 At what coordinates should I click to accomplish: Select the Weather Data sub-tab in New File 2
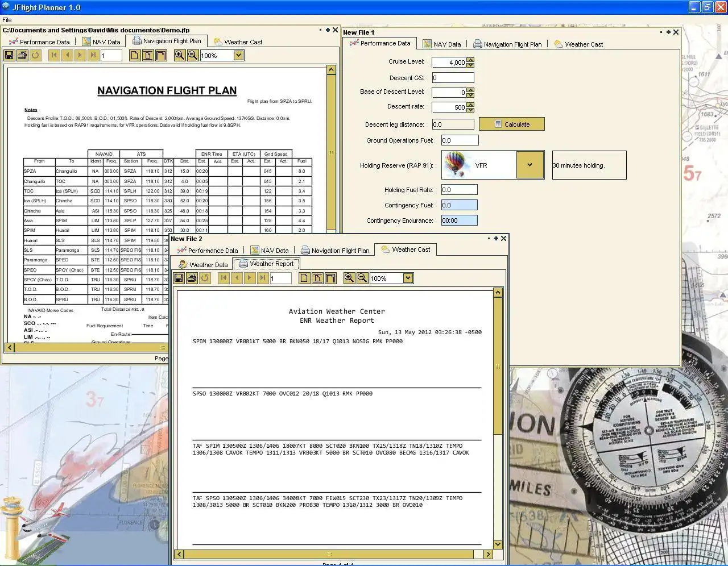pyautogui.click(x=203, y=264)
